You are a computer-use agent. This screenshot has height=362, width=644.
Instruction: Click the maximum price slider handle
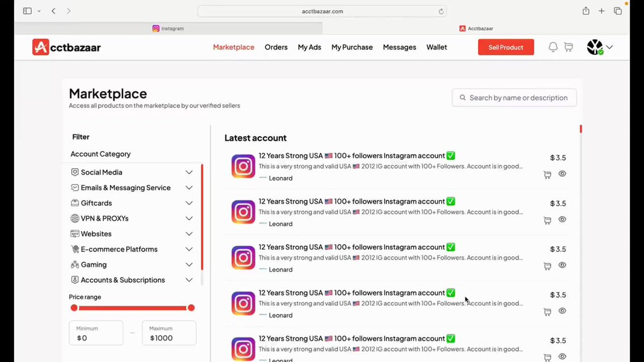click(x=191, y=308)
